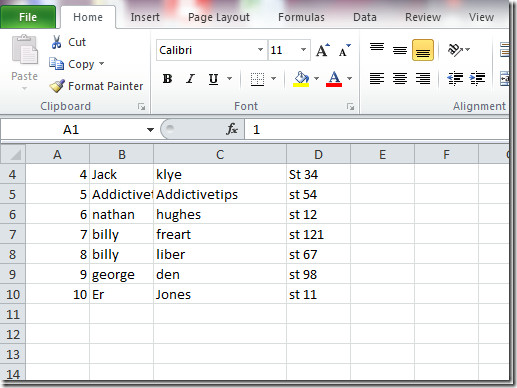Select the cell containing george
The height and width of the screenshot is (388, 517).
(122, 274)
